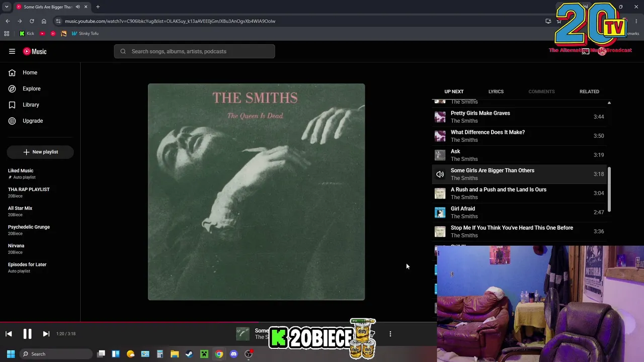Open the browser apps grid shortcut
The width and height of the screenshot is (644, 362).
[7, 34]
